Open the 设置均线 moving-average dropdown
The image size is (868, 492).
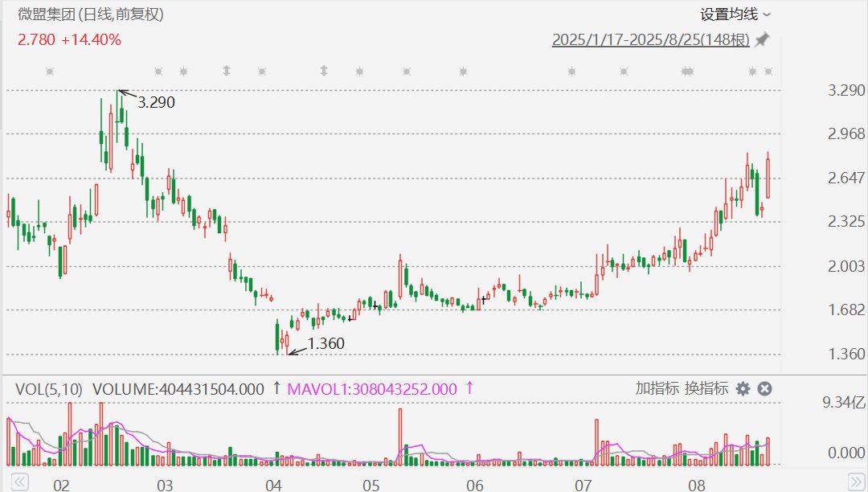pos(735,14)
